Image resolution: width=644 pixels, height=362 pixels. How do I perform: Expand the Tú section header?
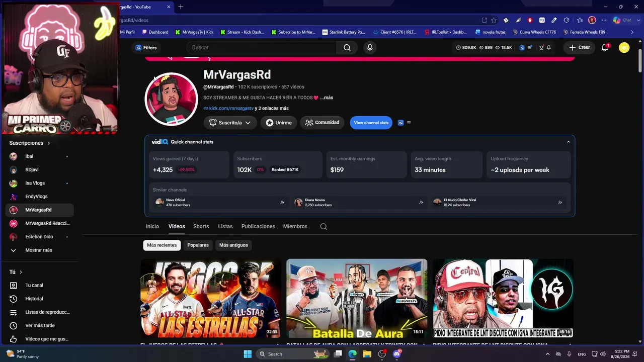point(16,272)
